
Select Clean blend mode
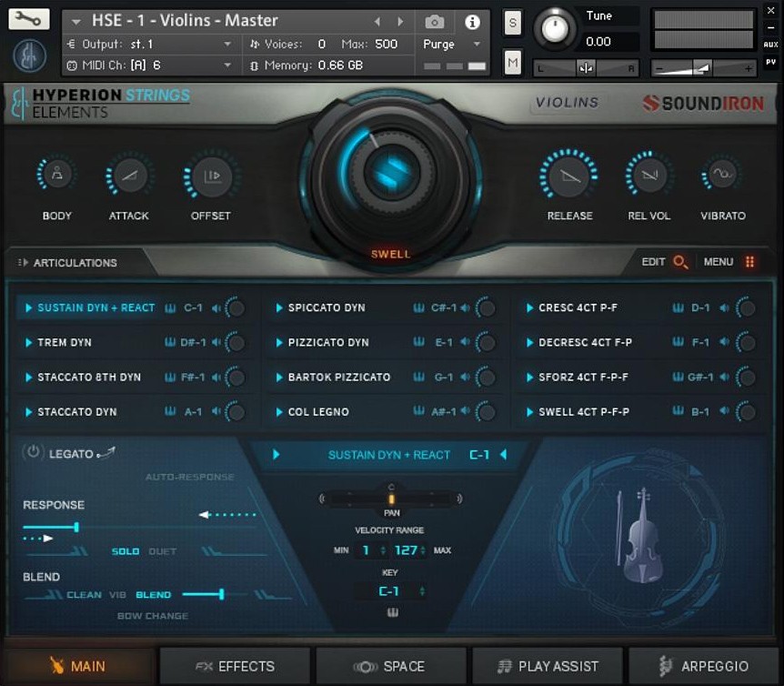[84, 594]
